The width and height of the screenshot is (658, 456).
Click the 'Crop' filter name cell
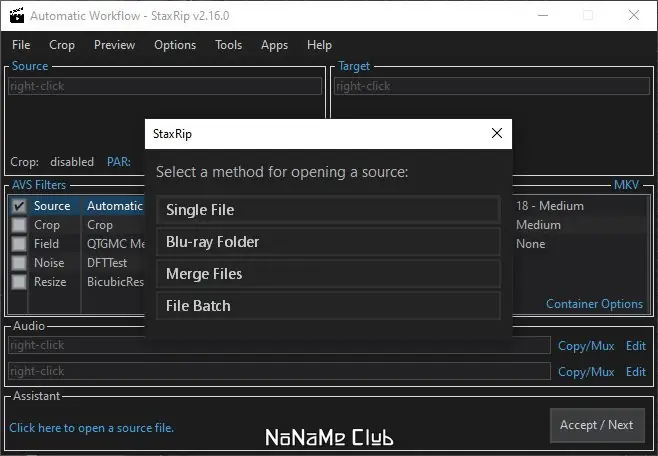tap(100, 225)
